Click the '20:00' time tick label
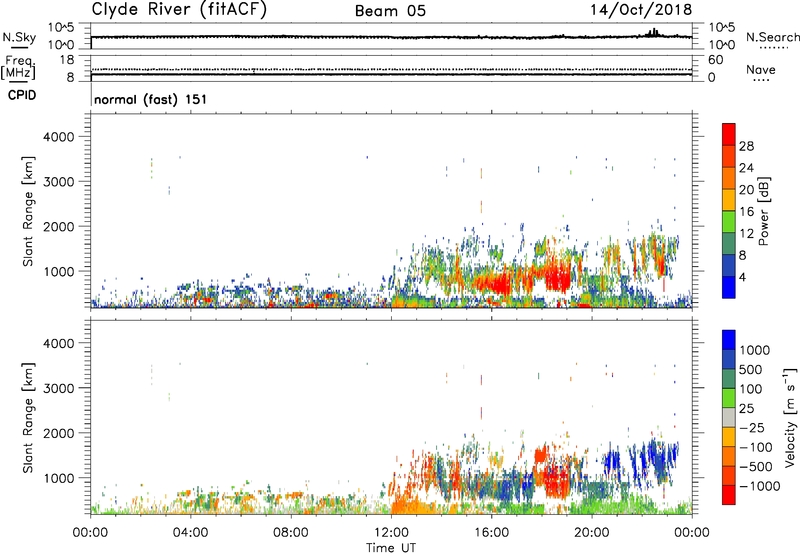This screenshot has width=800, height=554. 592,533
